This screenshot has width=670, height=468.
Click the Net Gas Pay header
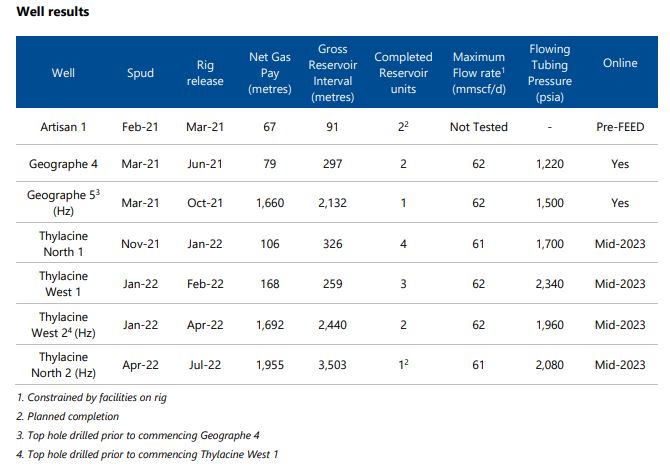270,73
